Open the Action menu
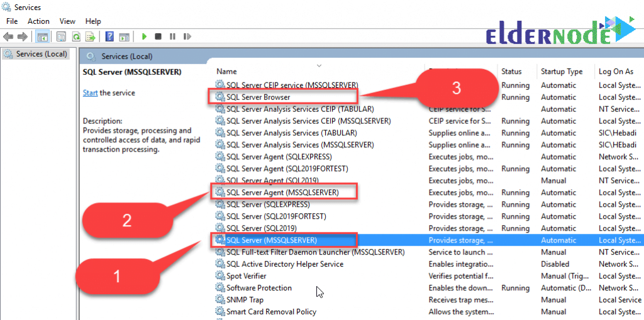This screenshot has height=320, width=644. (38, 21)
